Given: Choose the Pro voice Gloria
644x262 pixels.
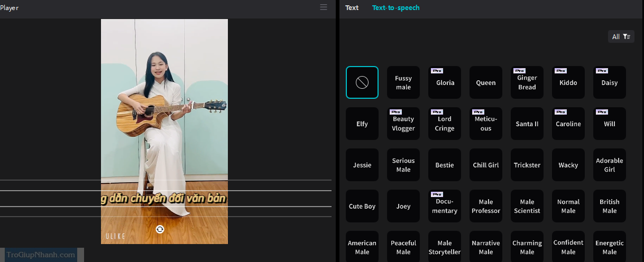Looking at the screenshot, I should (x=445, y=82).
